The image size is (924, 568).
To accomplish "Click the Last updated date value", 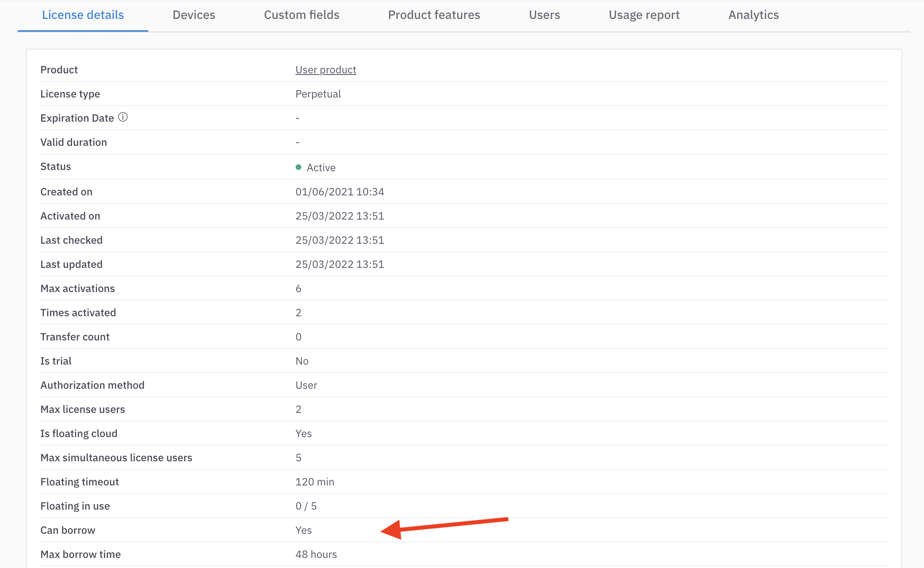I will [x=340, y=264].
